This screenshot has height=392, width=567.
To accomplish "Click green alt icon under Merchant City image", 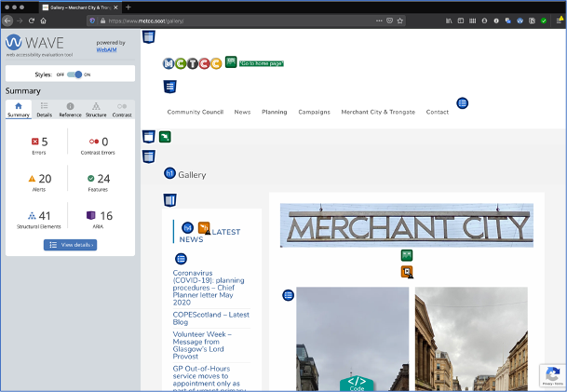I will (x=407, y=255).
